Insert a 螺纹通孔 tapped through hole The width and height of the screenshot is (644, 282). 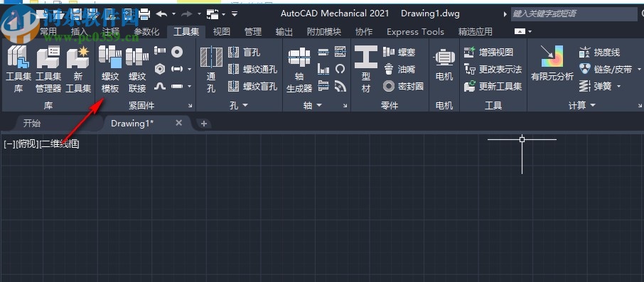(x=252, y=70)
